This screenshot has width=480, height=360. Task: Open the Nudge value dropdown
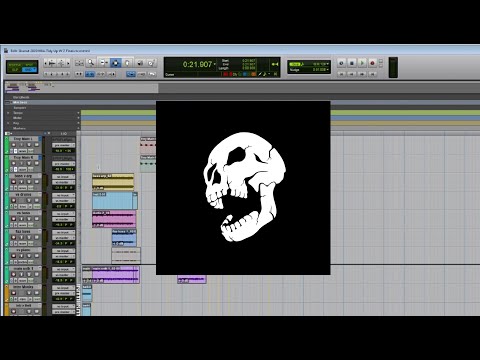(x=328, y=69)
